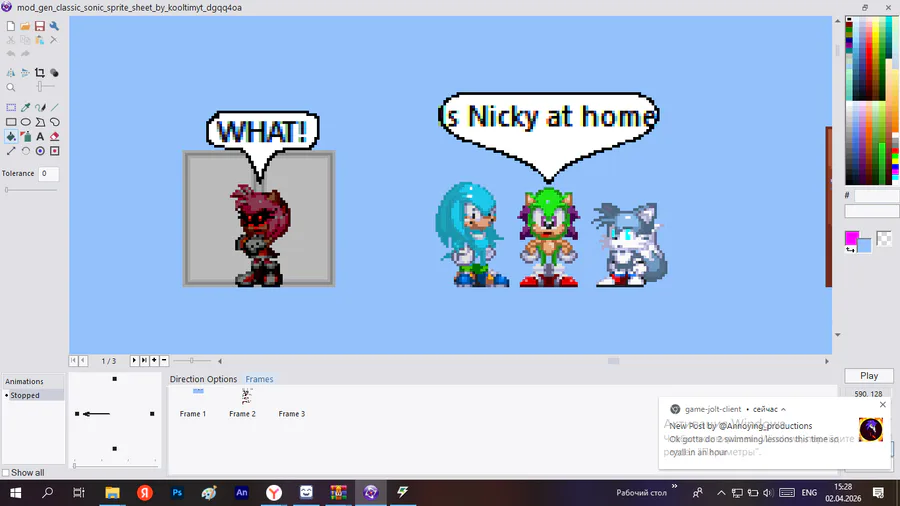Viewport: 900px width, 506px height.
Task: Open Photoshop from the taskbar
Action: click(x=177, y=492)
